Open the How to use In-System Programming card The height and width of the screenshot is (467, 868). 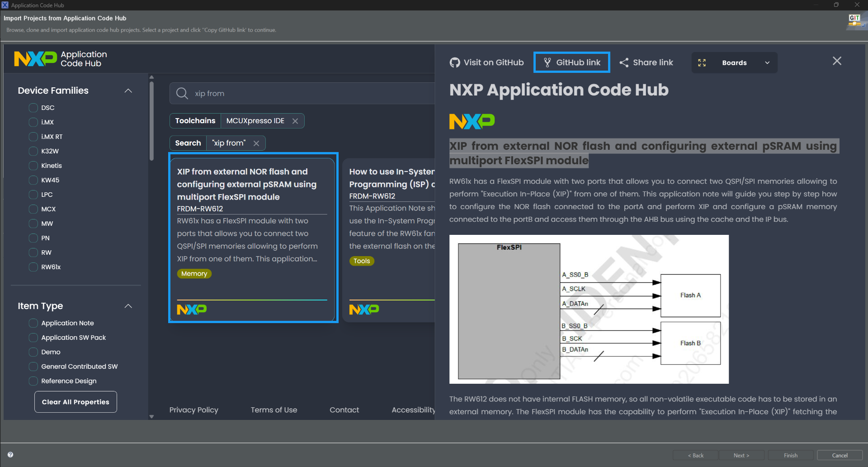[389, 240]
